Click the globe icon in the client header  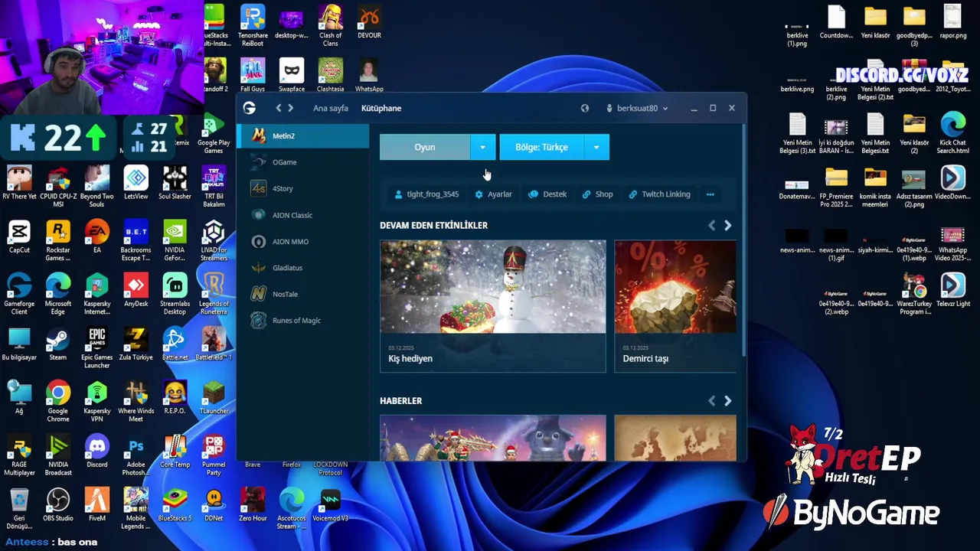[x=585, y=108]
